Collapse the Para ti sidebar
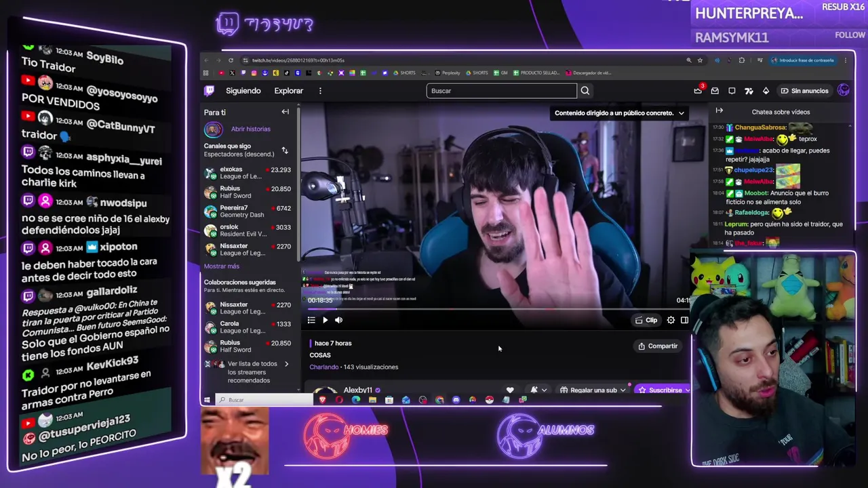 point(285,112)
